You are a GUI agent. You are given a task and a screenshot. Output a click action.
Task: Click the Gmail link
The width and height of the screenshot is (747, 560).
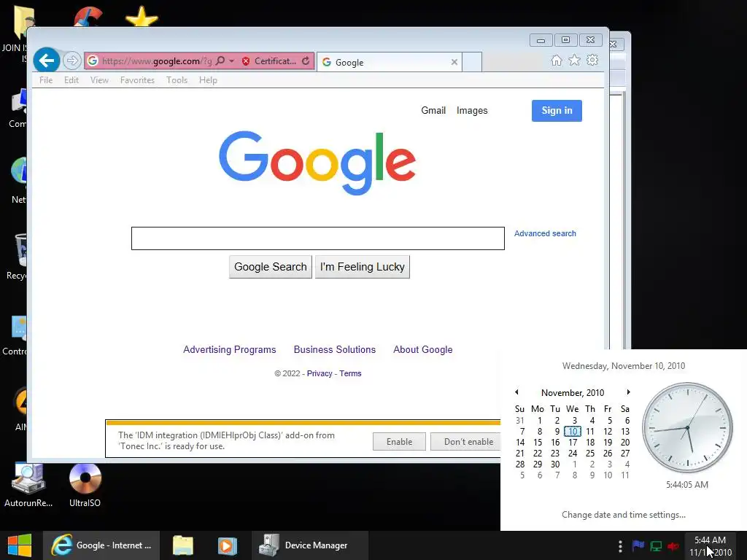(x=433, y=111)
